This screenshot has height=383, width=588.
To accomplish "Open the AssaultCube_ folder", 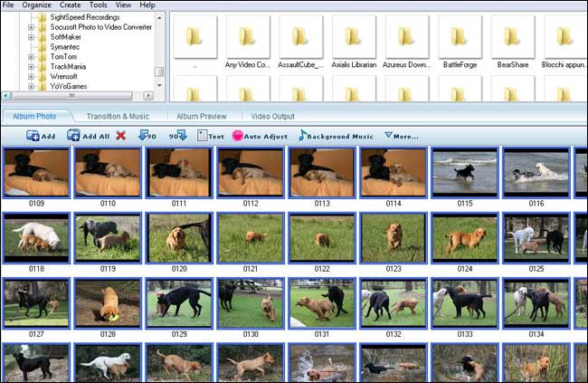I will click(x=300, y=37).
